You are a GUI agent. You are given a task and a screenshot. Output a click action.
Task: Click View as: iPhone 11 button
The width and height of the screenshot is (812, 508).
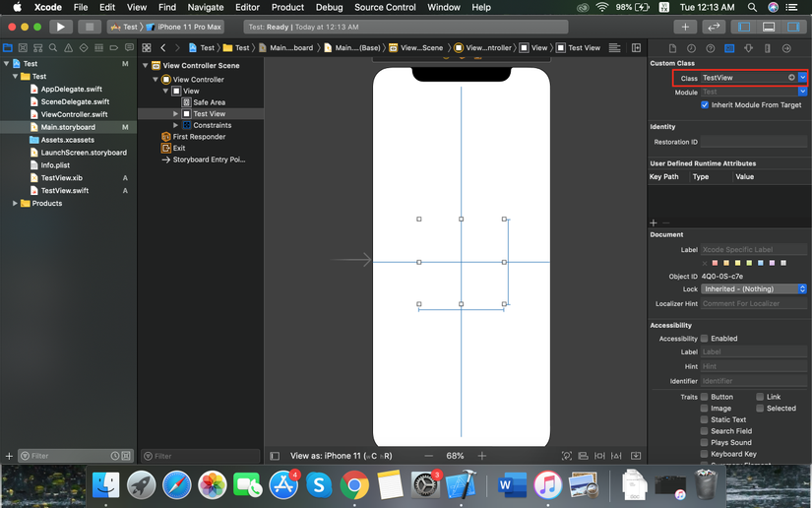pos(341,456)
